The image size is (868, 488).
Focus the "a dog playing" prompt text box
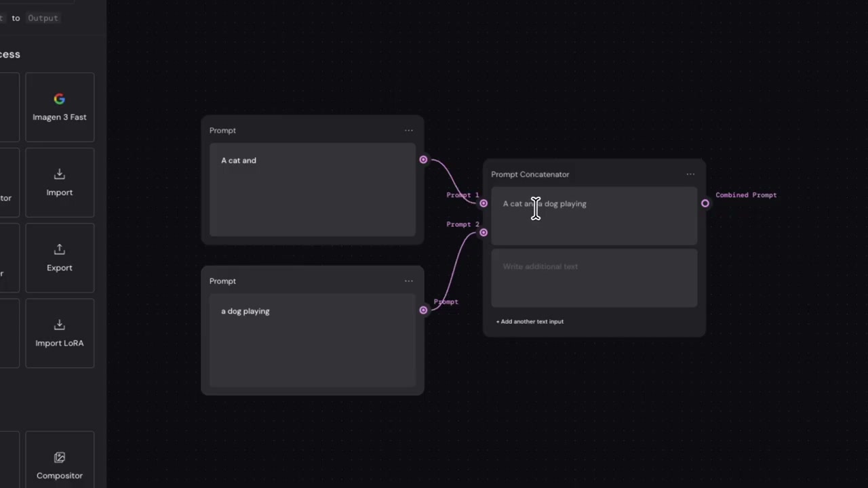coord(313,340)
